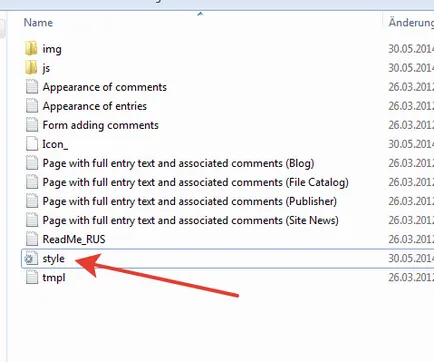Image resolution: width=434 pixels, height=362 pixels.
Task: Select 'Appearance of comments' file name
Action: [105, 87]
